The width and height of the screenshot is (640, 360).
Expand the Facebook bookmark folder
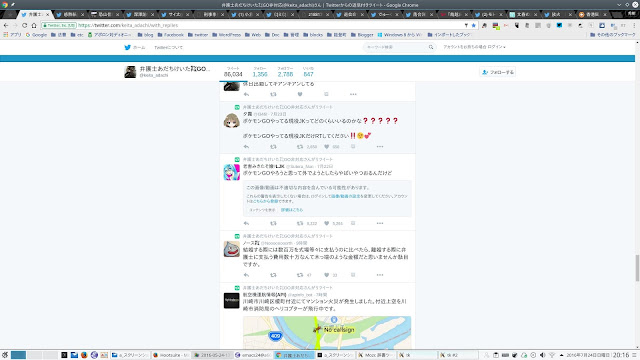point(171,35)
